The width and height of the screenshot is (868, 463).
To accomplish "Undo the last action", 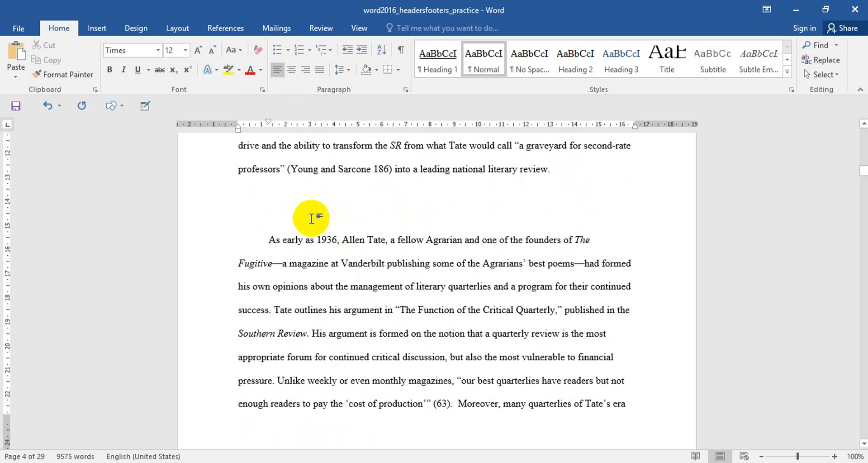I will 47,106.
